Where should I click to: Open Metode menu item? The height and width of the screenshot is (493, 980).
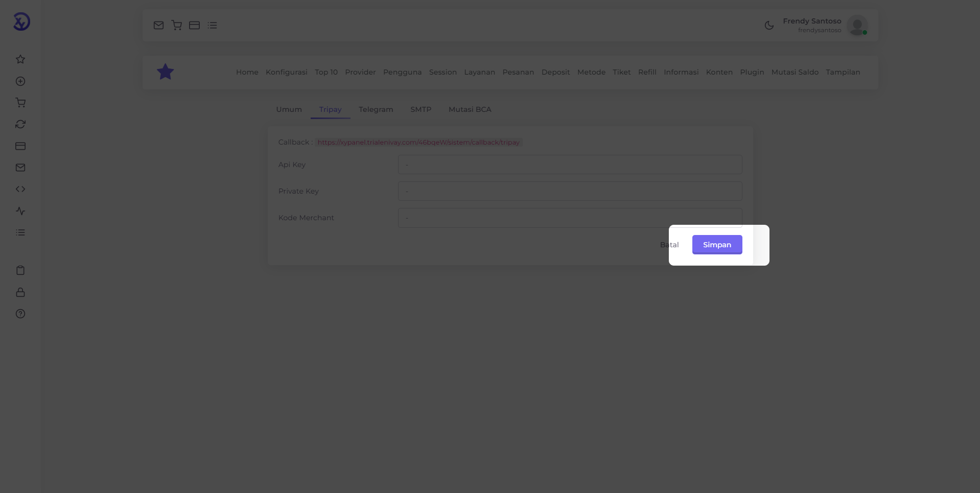click(x=592, y=72)
